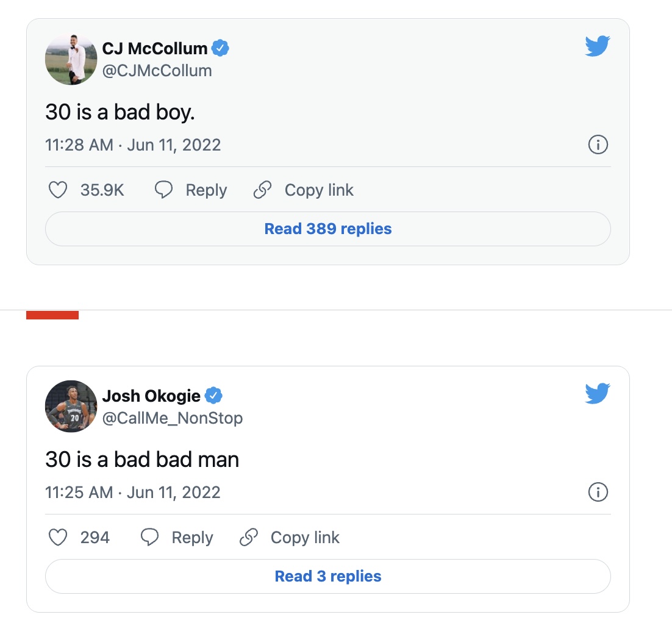Click CJ McCollum's profile picture
Viewport: 672px width, 623px height.
click(71, 59)
